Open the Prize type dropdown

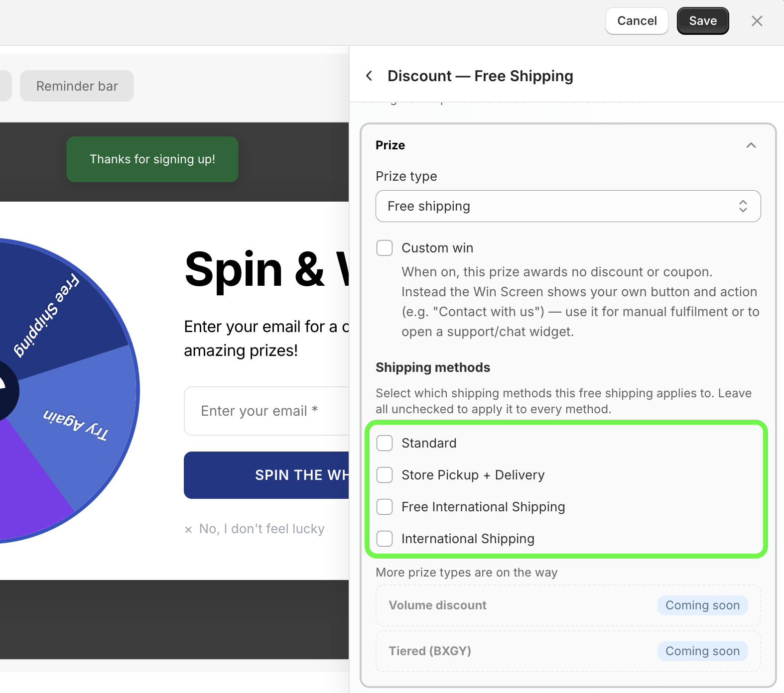click(x=568, y=206)
